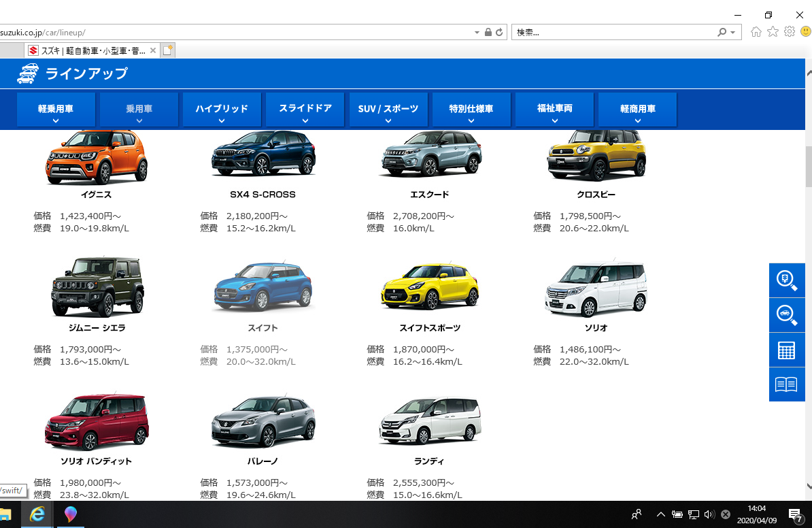Click the magnifier icon in the search box

click(722, 32)
